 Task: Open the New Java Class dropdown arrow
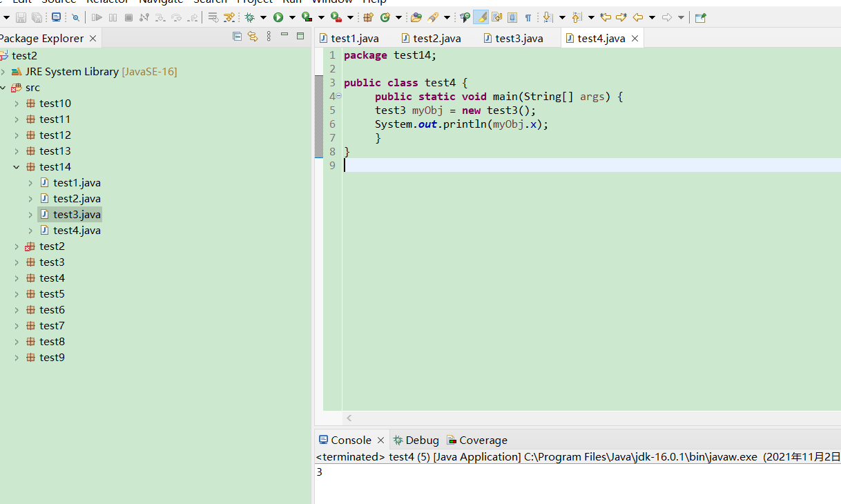point(398,17)
